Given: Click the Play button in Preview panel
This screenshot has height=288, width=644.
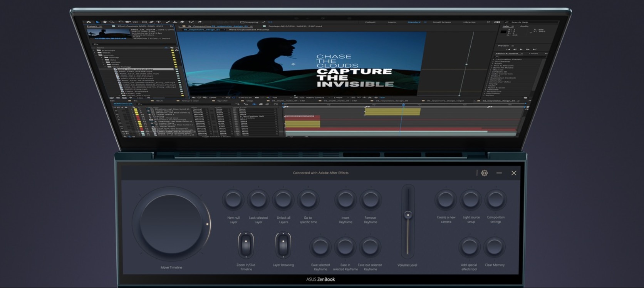Looking at the screenshot, I should point(521,49).
